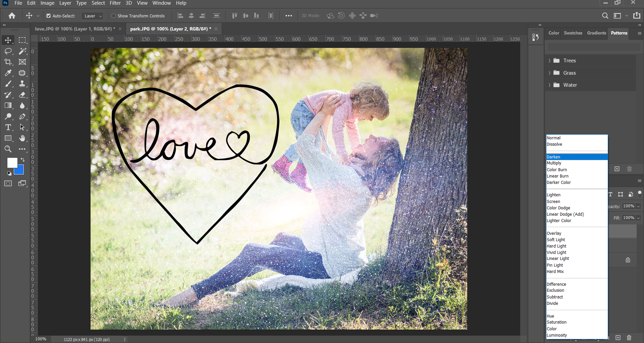644x343 pixels.
Task: Switch to the love.JPG document tab
Action: tap(75, 29)
